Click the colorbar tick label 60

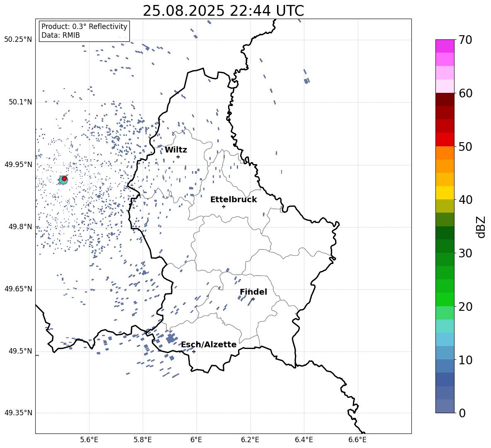465,93
